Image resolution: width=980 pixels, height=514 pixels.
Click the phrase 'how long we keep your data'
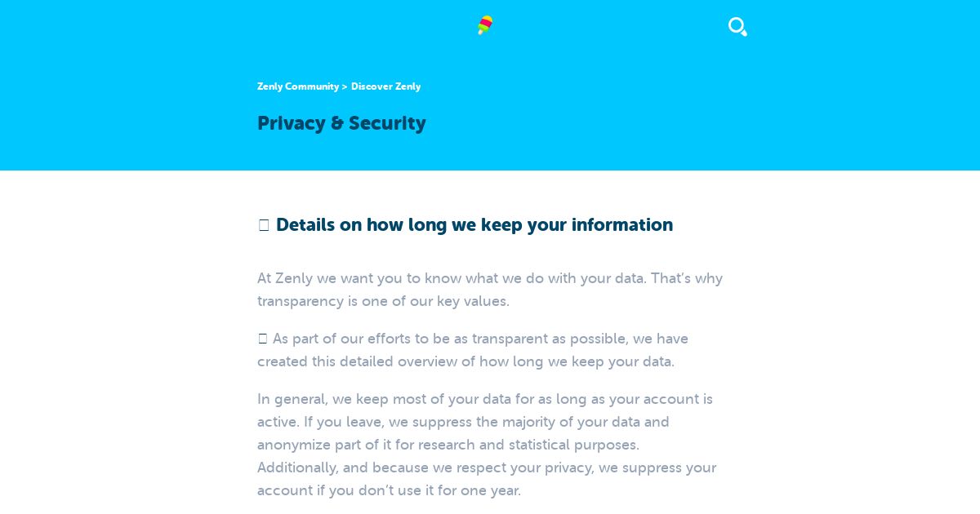577,361
